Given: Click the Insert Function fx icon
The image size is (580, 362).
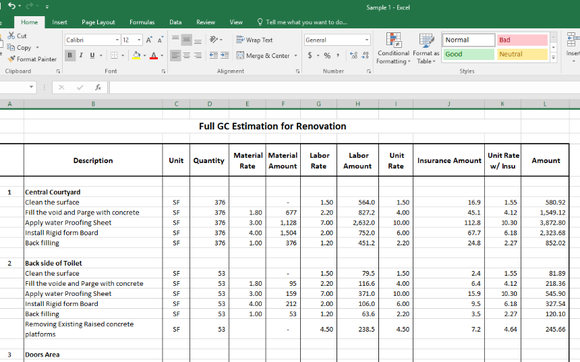Looking at the screenshot, I should [98, 87].
